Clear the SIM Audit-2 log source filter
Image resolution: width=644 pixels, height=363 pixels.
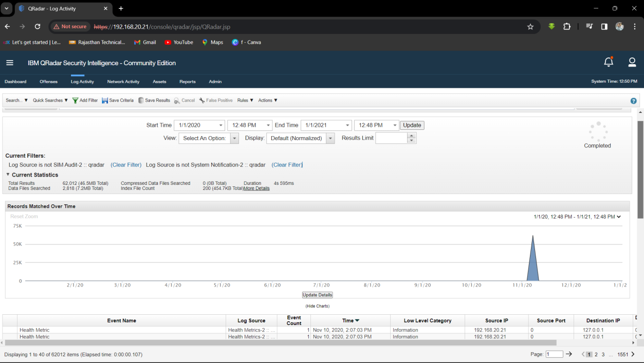coord(126,165)
